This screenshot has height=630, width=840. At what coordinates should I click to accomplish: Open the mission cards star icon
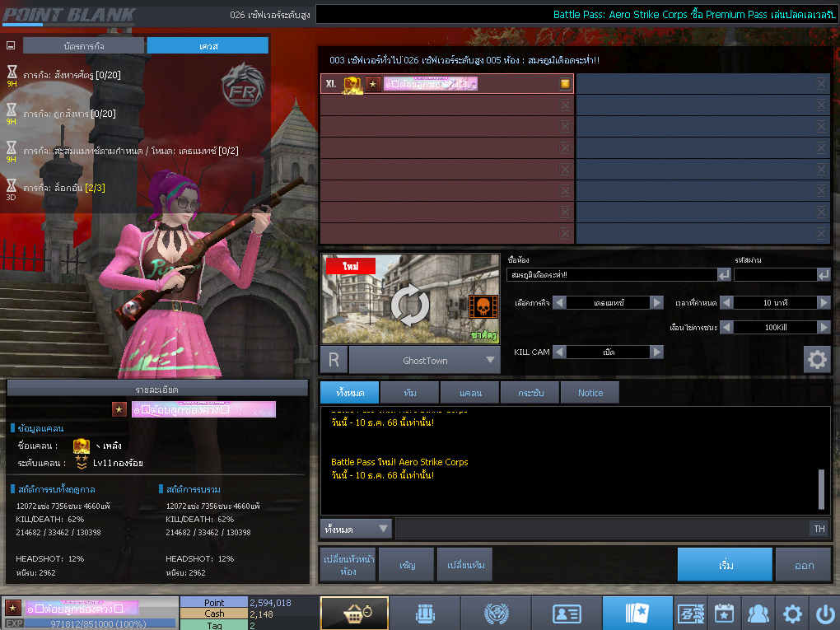point(637,614)
